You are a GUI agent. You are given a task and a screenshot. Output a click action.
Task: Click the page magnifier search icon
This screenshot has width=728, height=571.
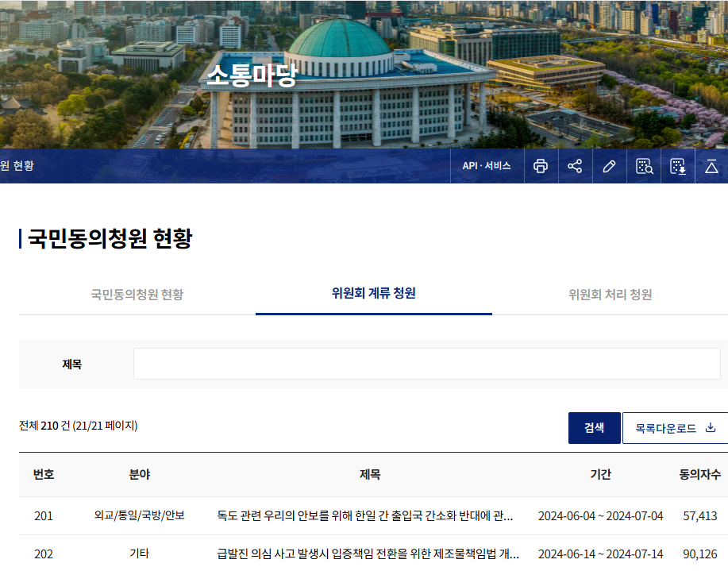tap(643, 166)
